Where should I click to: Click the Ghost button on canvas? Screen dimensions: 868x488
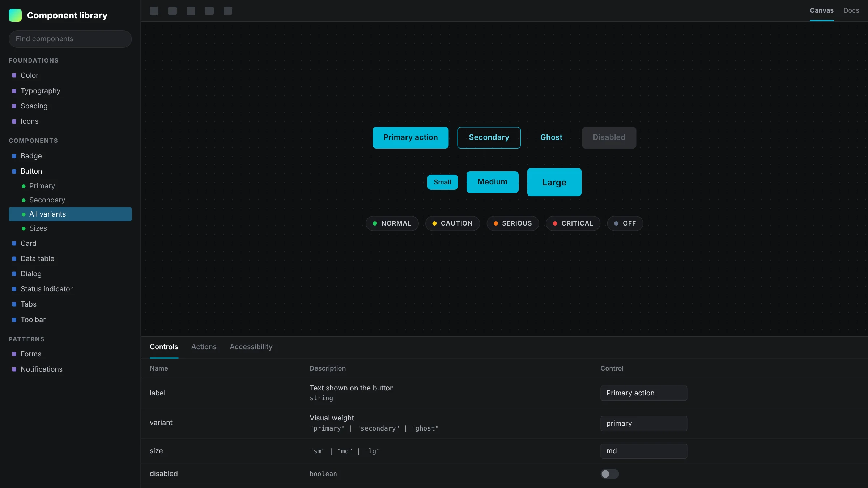(x=551, y=137)
